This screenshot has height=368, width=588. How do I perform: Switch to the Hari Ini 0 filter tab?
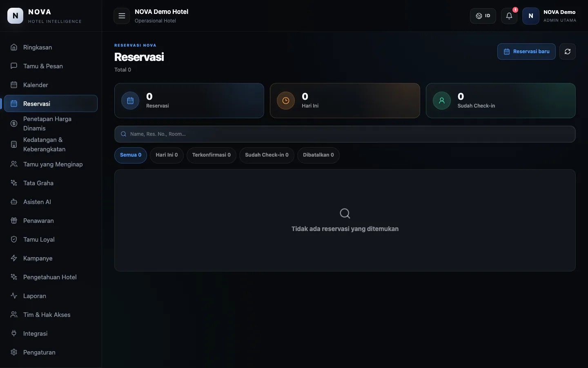point(167,155)
